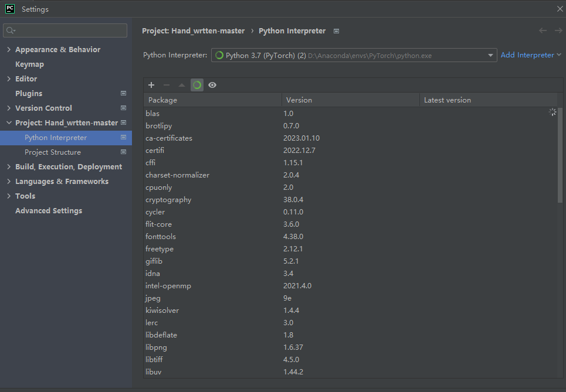The height and width of the screenshot is (392, 566).
Task: Click the eye icon to show early releases
Action: click(x=212, y=85)
